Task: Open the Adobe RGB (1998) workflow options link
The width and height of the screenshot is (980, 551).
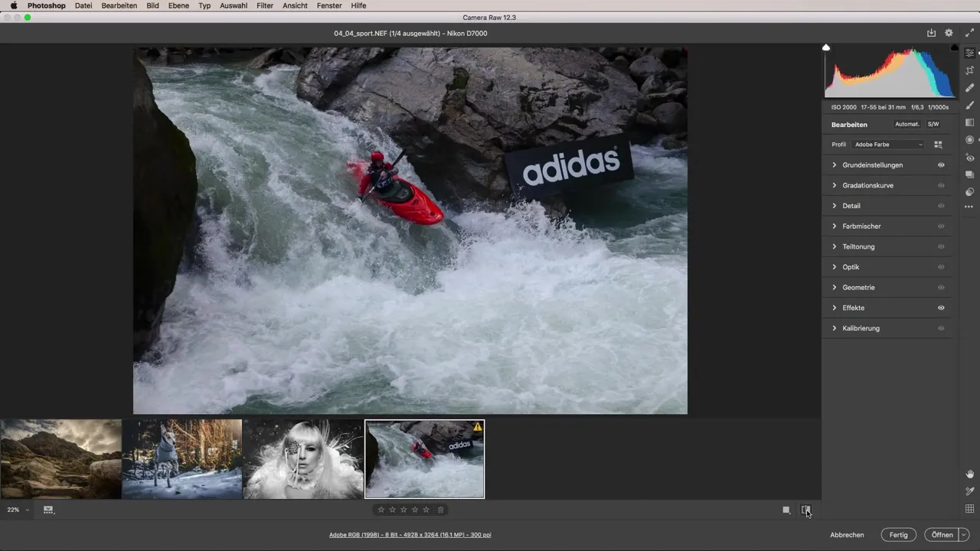Action: click(410, 535)
